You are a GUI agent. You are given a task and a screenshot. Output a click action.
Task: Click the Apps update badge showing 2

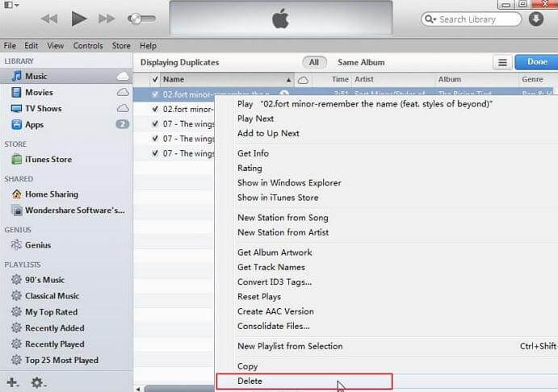click(x=123, y=124)
